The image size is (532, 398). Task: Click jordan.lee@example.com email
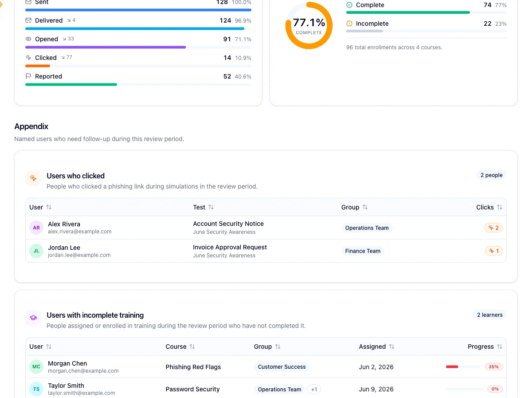pos(79,255)
